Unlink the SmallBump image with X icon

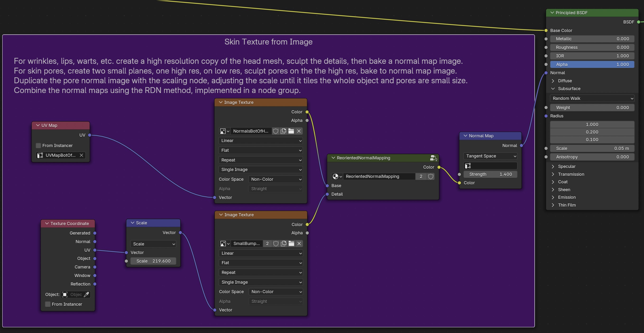(x=299, y=244)
